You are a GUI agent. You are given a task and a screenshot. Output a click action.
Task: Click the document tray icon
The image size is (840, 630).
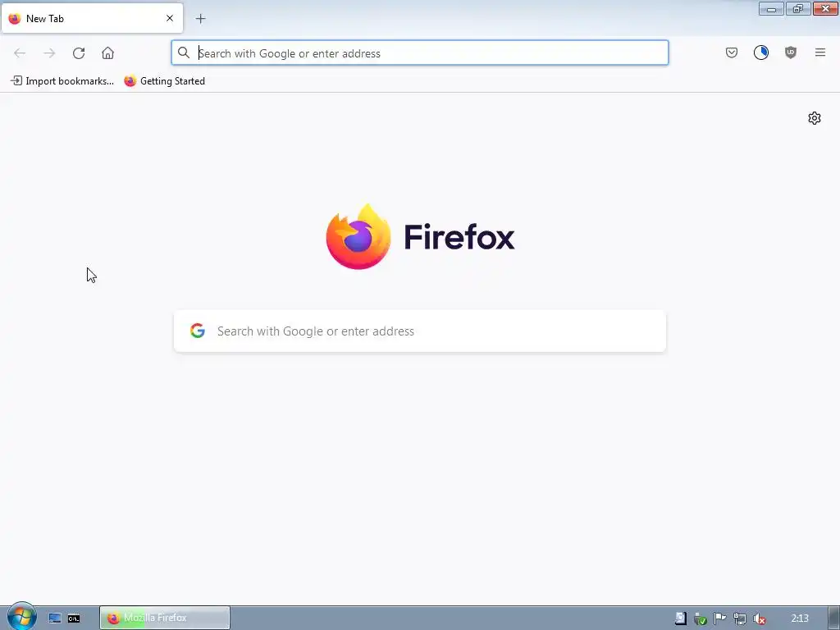680,619
